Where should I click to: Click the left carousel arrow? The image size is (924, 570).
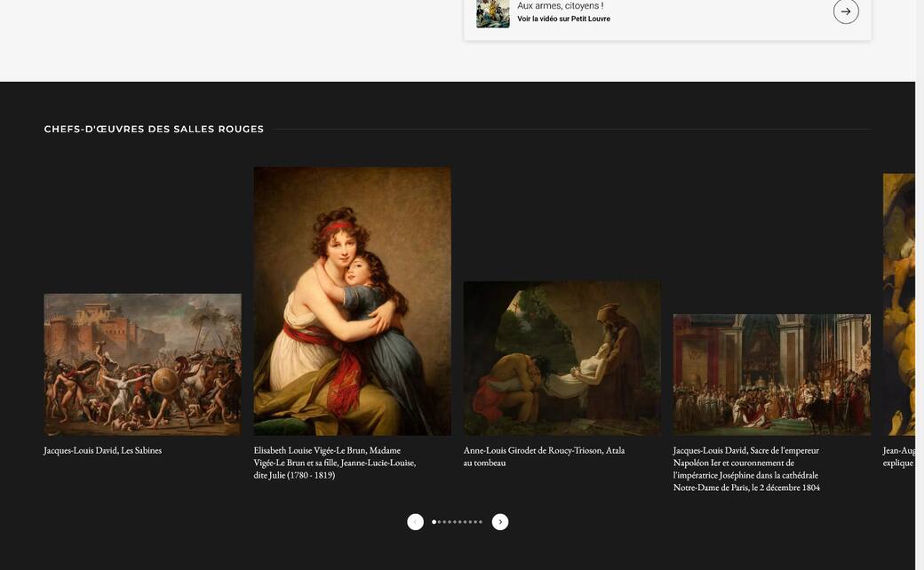click(x=415, y=521)
